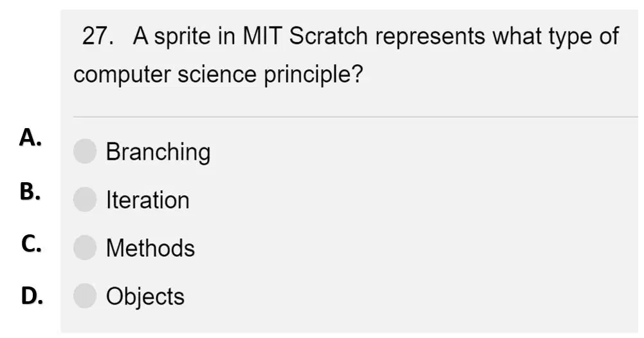Click the question number 27

[x=98, y=36]
